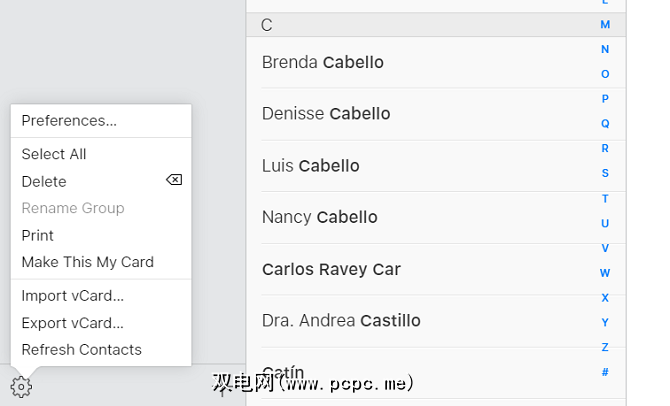This screenshot has height=406, width=670.
Task: Select Nancy Cabello contact
Action: click(x=320, y=217)
